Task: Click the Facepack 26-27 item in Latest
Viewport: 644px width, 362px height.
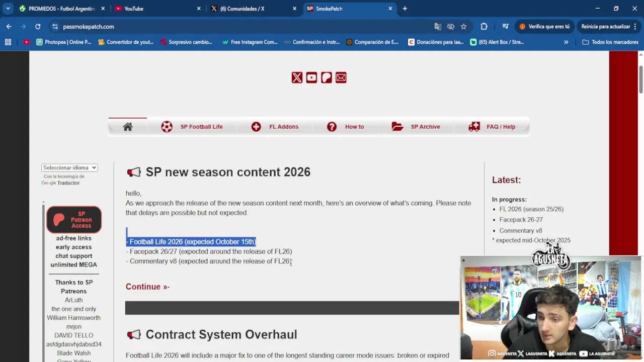Action: click(521, 220)
